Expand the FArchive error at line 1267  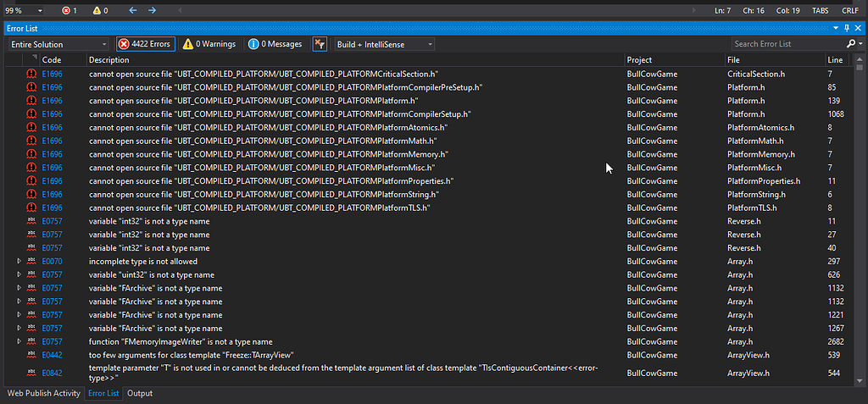(19, 328)
